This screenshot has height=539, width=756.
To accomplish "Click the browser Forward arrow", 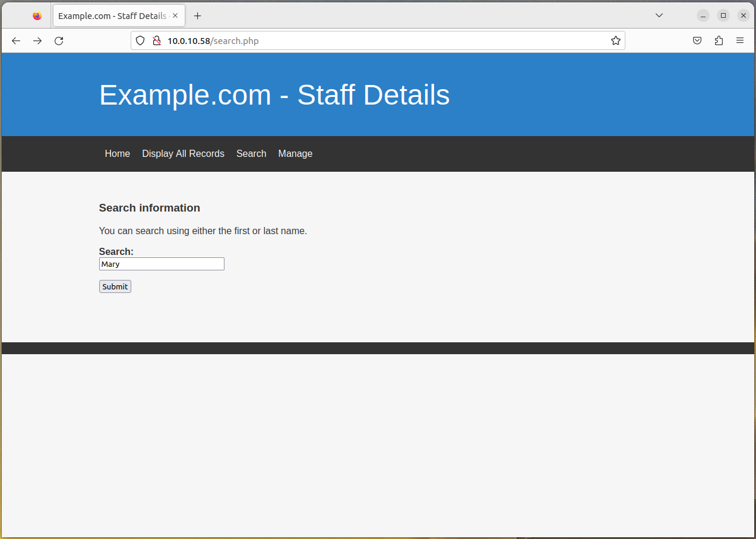I will 37,41.
